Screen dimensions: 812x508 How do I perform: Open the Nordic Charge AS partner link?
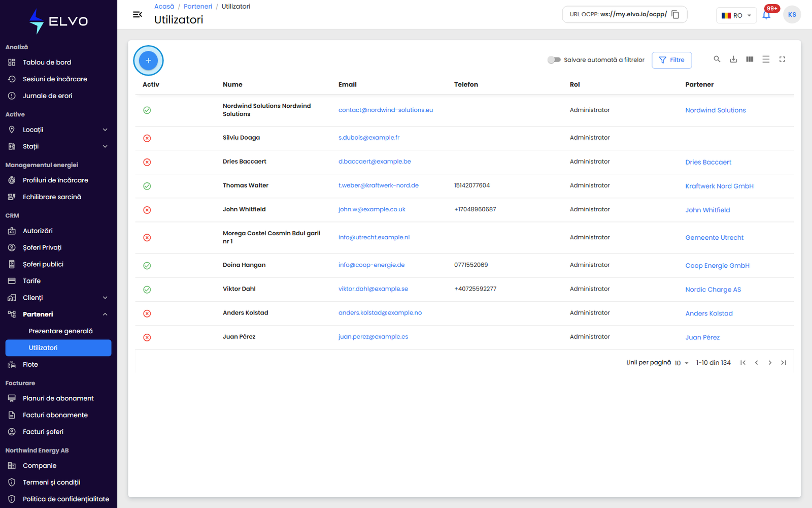click(x=713, y=290)
